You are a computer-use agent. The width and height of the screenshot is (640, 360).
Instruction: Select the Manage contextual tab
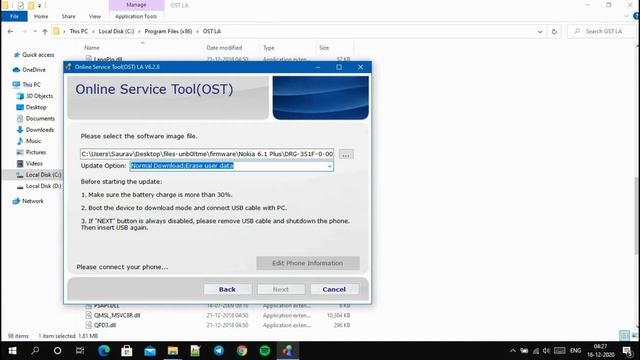[136, 5]
